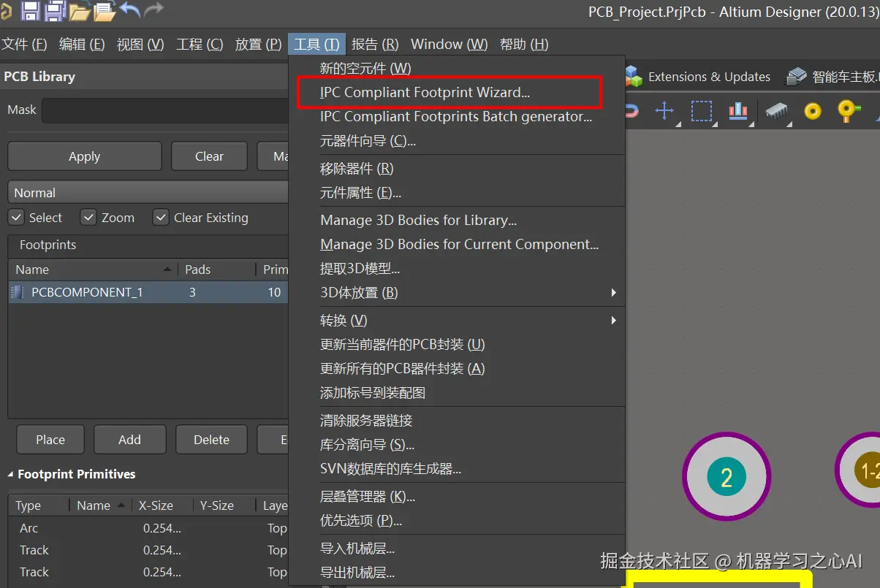Click the Move objects cross-arrow tool
Screen dimensions: 880x588
664,111
